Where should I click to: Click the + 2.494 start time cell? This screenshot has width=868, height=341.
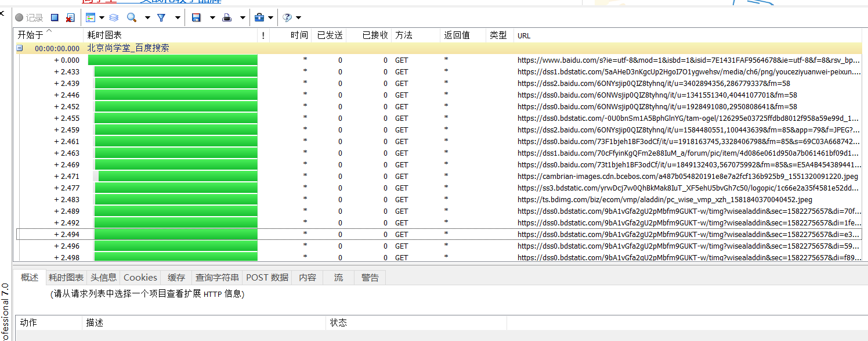pyautogui.click(x=67, y=235)
